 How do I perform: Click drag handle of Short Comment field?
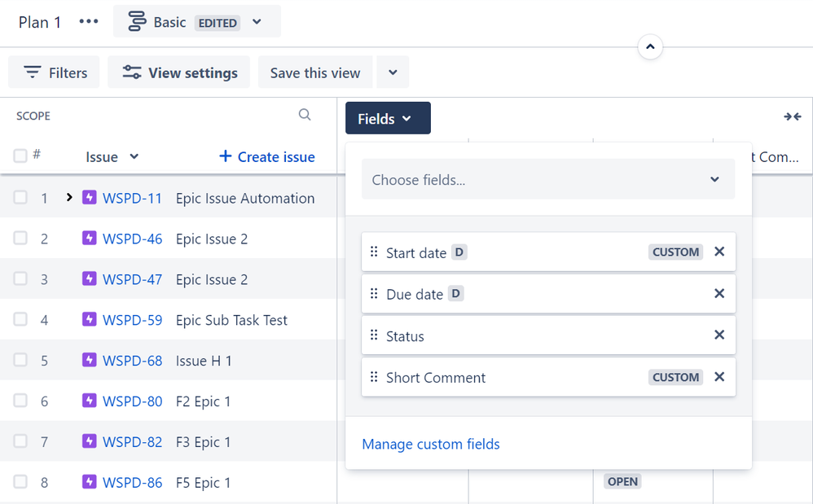[374, 377]
